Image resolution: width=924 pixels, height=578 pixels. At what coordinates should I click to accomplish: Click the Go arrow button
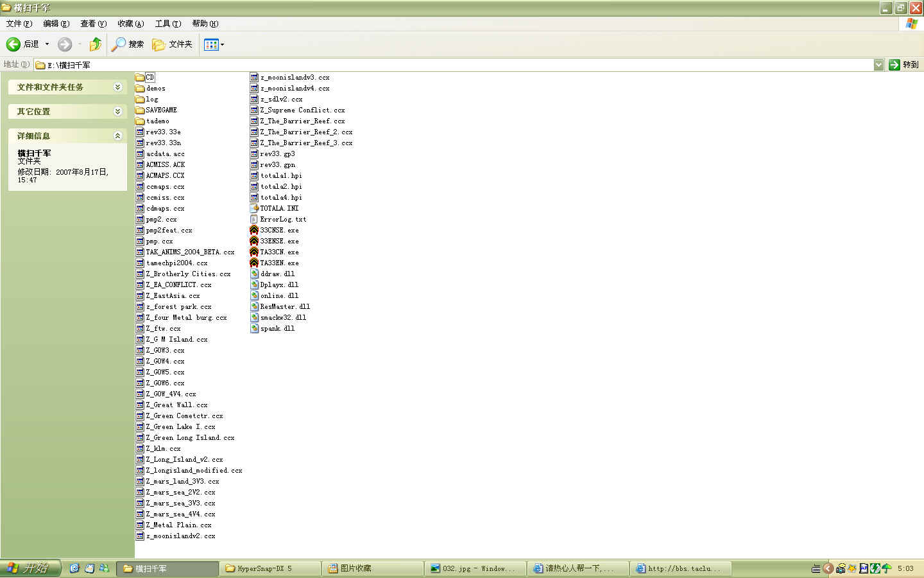click(x=894, y=65)
